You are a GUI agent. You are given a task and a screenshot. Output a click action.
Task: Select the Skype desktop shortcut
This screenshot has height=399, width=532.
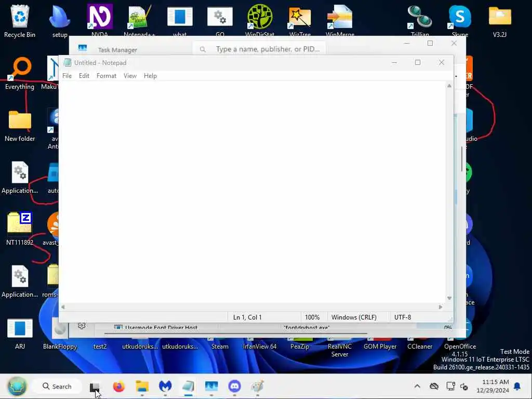tap(460, 20)
